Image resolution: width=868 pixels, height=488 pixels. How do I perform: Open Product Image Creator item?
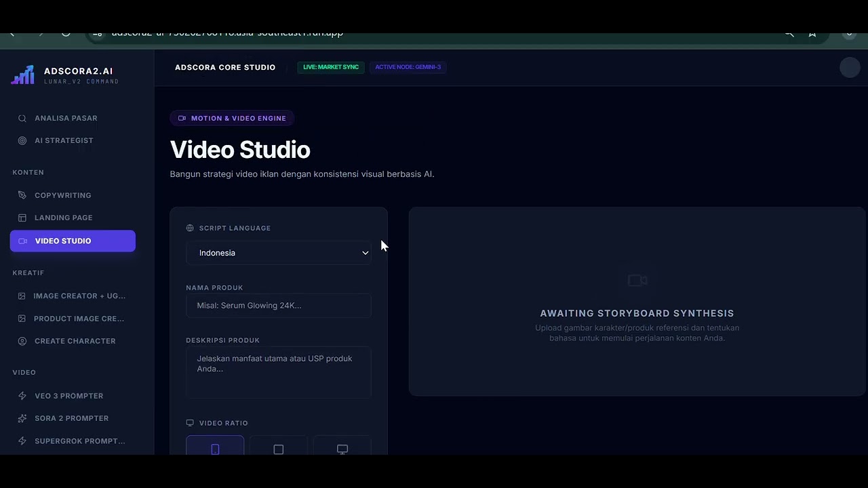(x=73, y=319)
